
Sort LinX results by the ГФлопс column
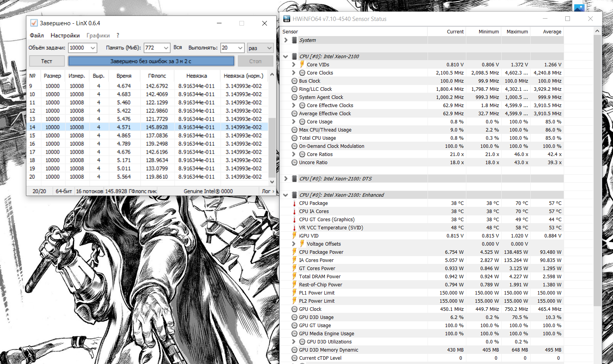coord(157,76)
